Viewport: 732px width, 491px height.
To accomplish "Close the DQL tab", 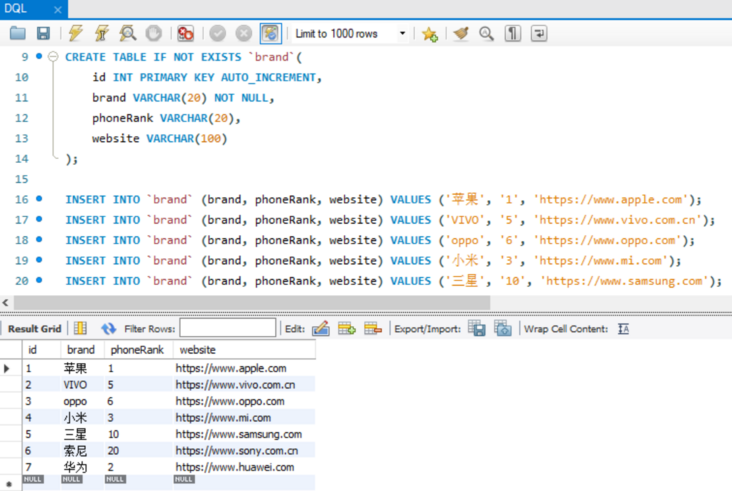I will pyautogui.click(x=57, y=9).
